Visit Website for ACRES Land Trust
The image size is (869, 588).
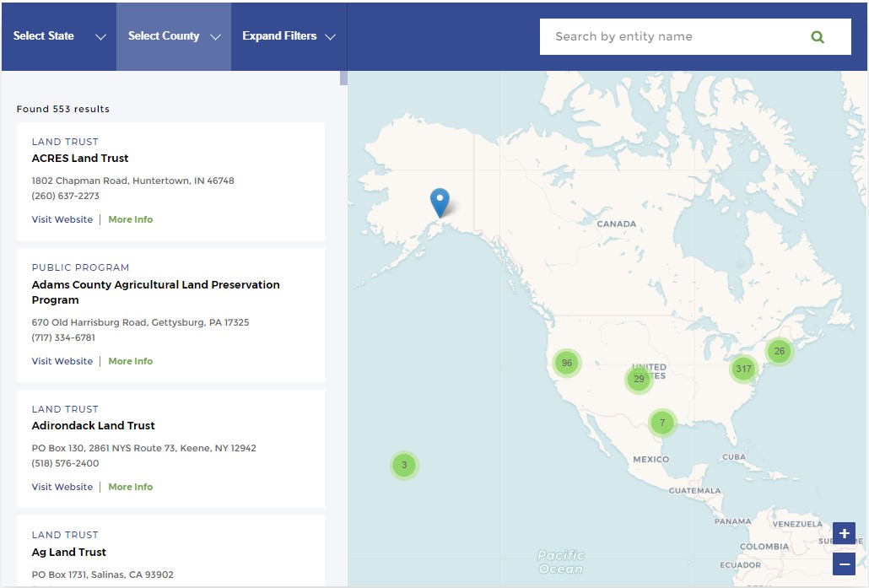(62, 219)
